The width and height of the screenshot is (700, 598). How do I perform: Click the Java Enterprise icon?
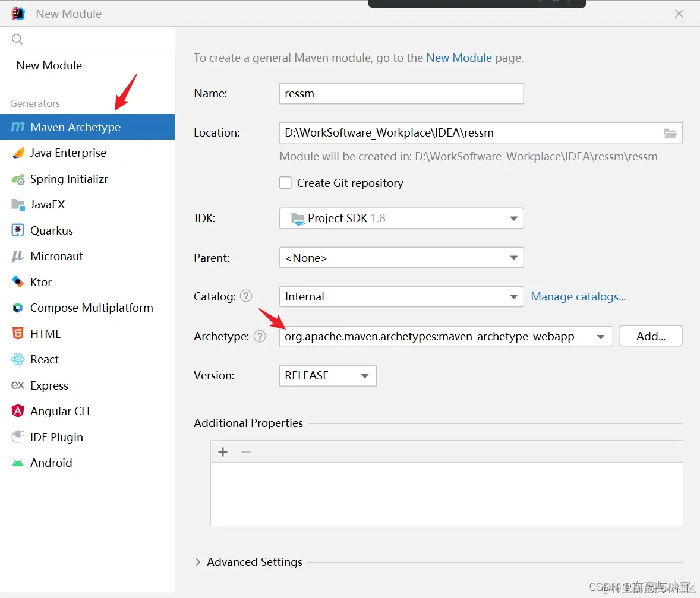coord(18,153)
